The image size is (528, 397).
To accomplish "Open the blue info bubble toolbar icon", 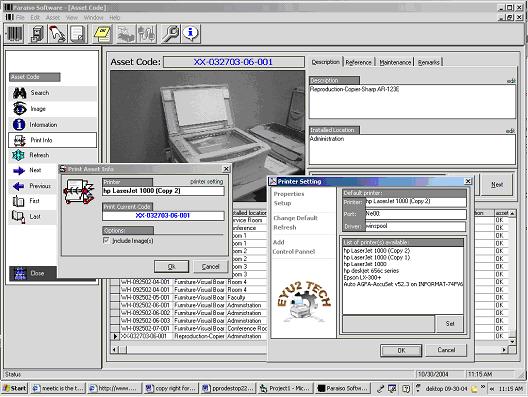I will 191,33.
